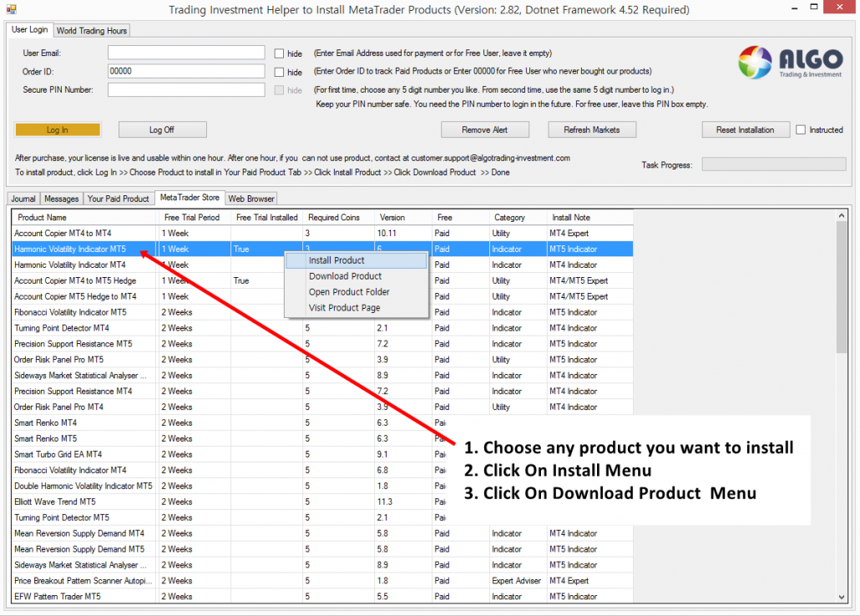Sort by the Category column header
860x616 pixels.
pos(518,218)
